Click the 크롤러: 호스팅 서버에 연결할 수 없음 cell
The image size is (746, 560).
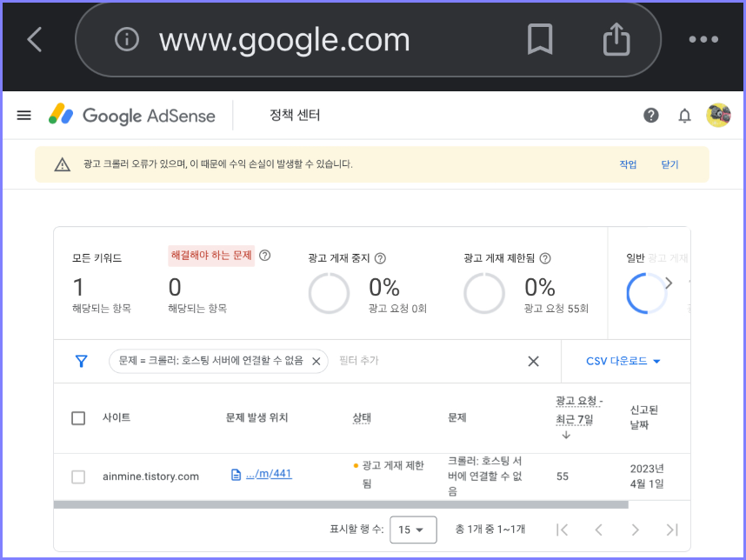click(484, 476)
